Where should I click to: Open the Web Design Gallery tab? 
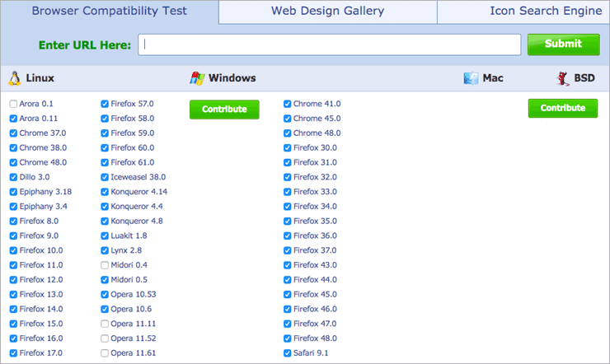[x=327, y=12]
